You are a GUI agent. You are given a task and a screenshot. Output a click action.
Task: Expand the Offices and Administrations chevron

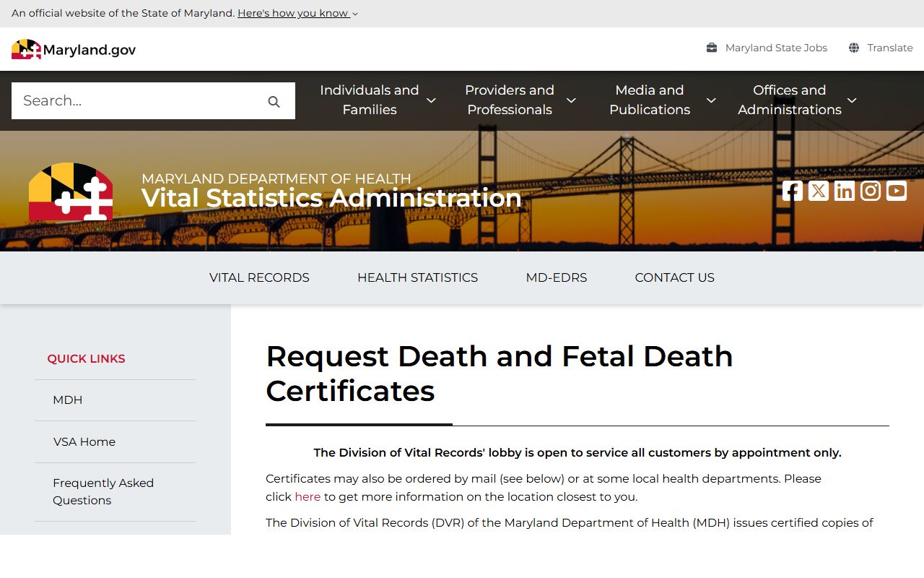(852, 100)
